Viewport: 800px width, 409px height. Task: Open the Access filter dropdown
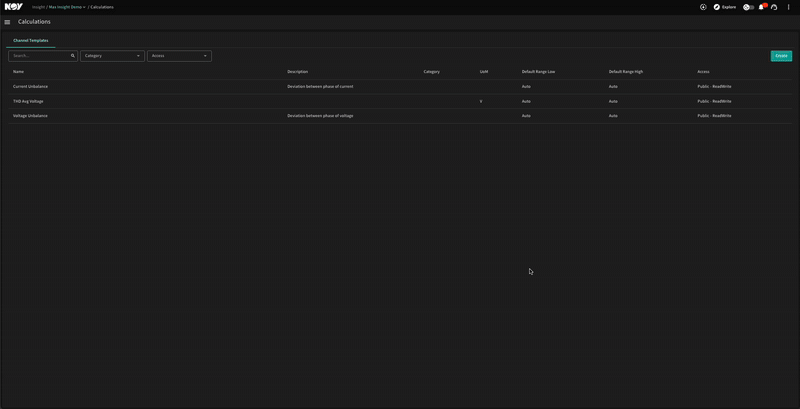[179, 56]
